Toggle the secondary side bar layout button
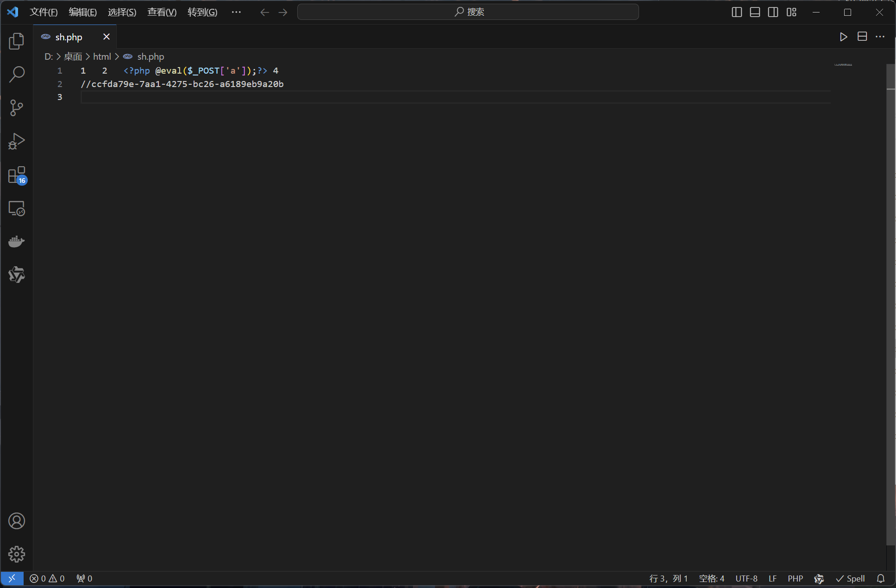 click(x=773, y=12)
